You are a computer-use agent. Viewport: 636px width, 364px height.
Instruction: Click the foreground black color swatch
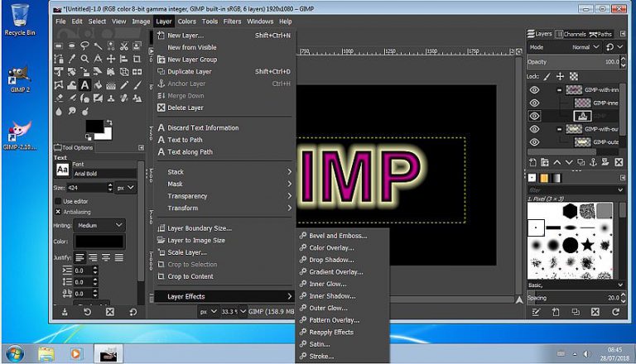tap(94, 126)
